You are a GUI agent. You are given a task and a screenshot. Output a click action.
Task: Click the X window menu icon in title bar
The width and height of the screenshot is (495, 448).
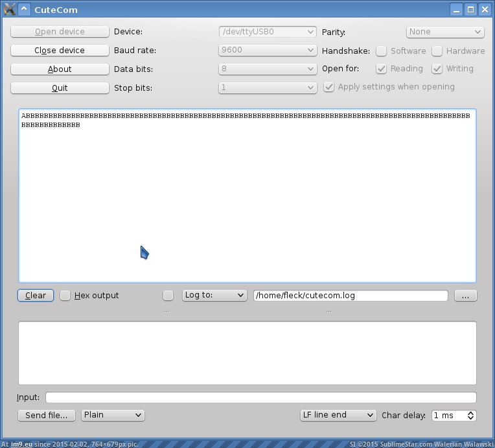coord(10,10)
